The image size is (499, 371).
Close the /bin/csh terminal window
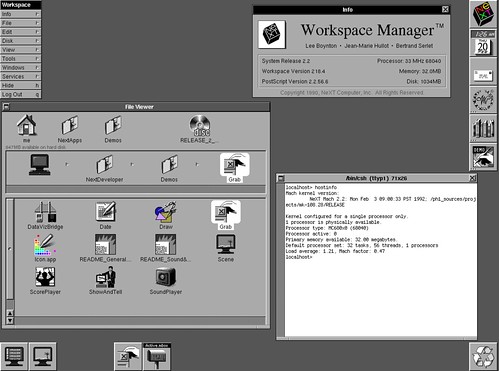[472, 178]
